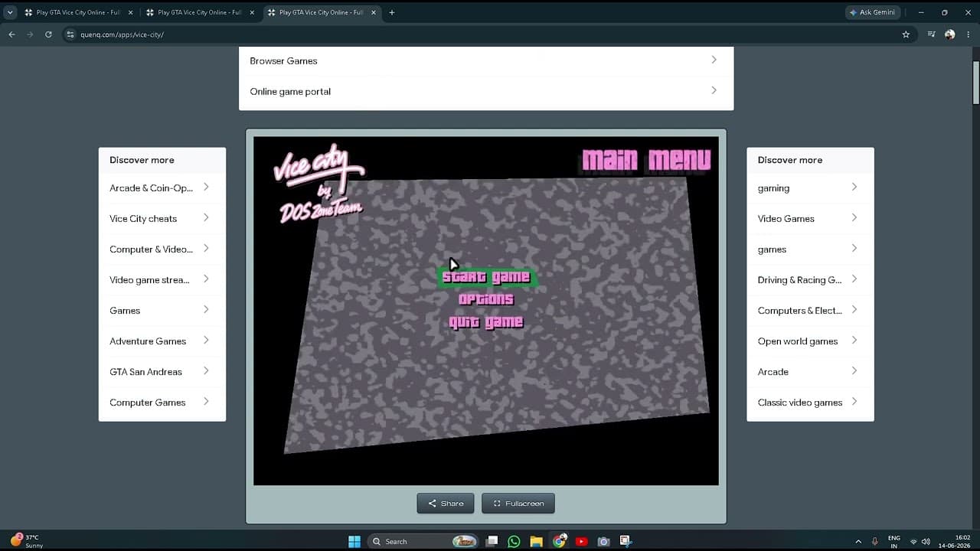980x551 pixels.
Task: Open the Computer Games link
Action: tap(162, 403)
